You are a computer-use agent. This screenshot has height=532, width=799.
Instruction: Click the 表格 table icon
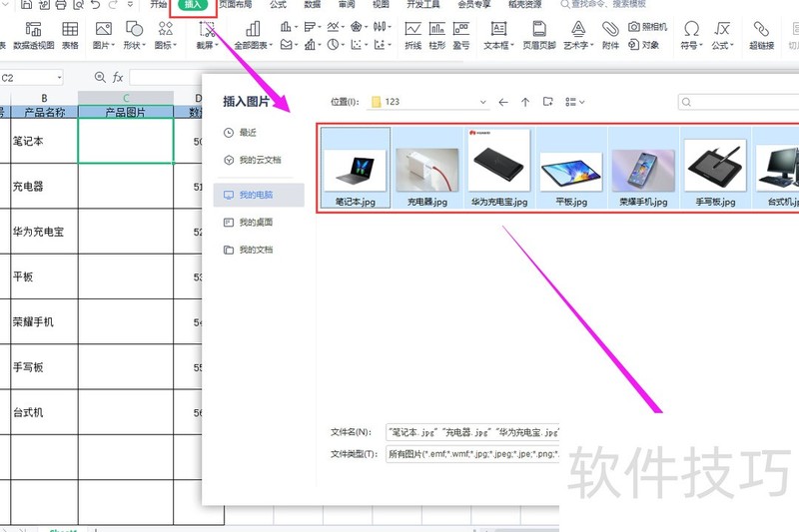coord(70,35)
